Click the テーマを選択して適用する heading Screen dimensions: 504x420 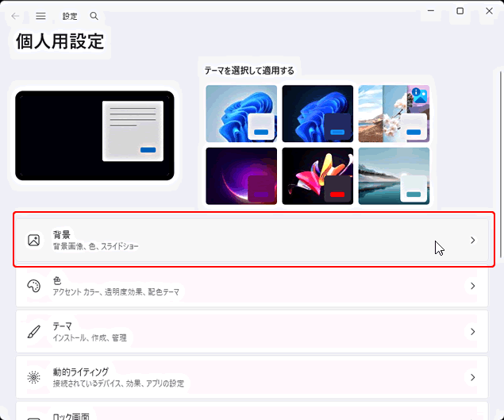pos(249,71)
